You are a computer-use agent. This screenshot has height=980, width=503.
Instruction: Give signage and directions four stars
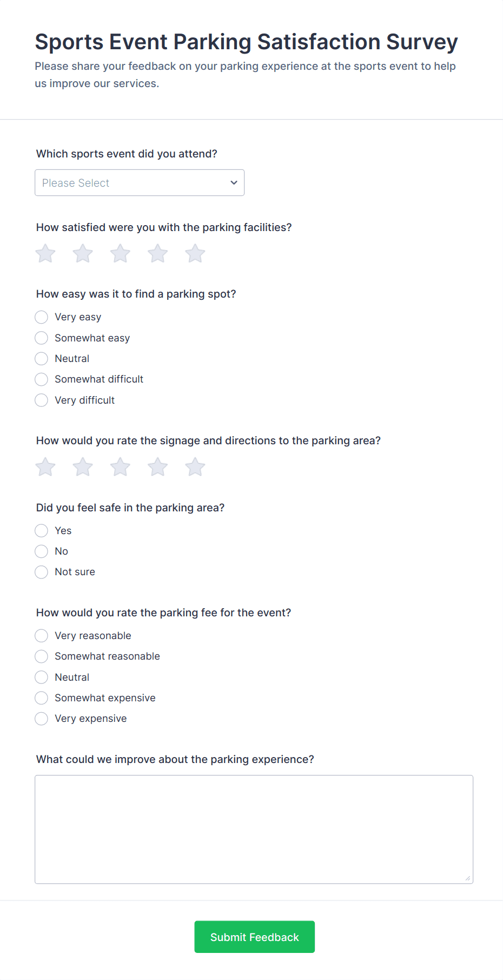(157, 467)
